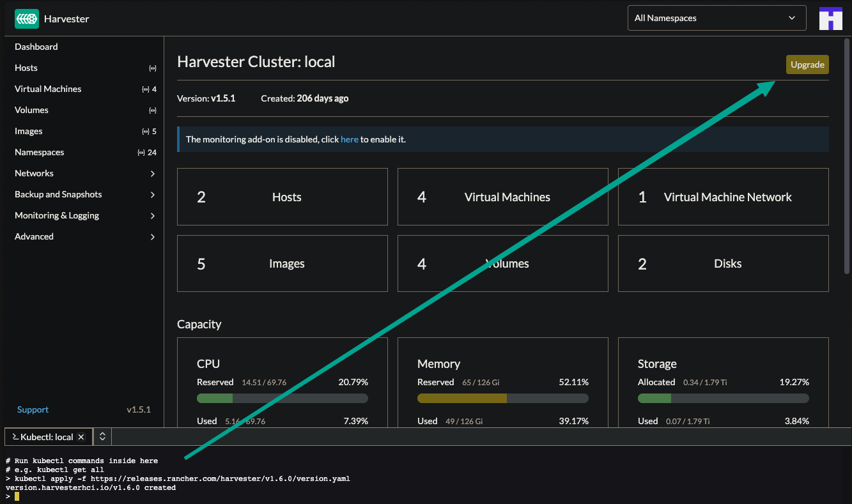
Task: Click the CPU Used 7.39% value
Action: pos(355,421)
